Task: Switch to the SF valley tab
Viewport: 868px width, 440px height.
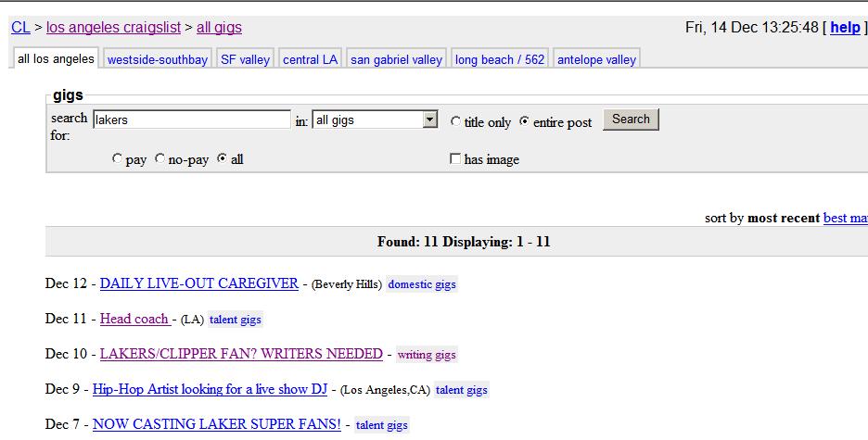Action: (x=245, y=59)
